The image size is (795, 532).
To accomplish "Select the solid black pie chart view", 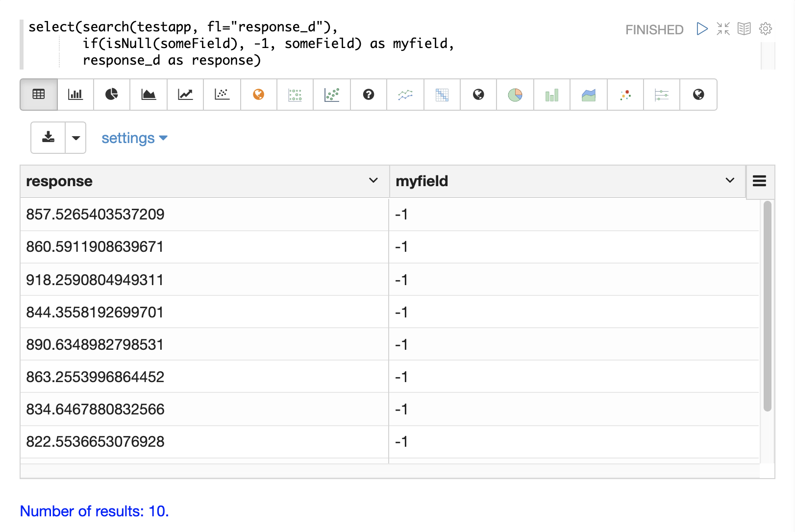I will tap(112, 95).
